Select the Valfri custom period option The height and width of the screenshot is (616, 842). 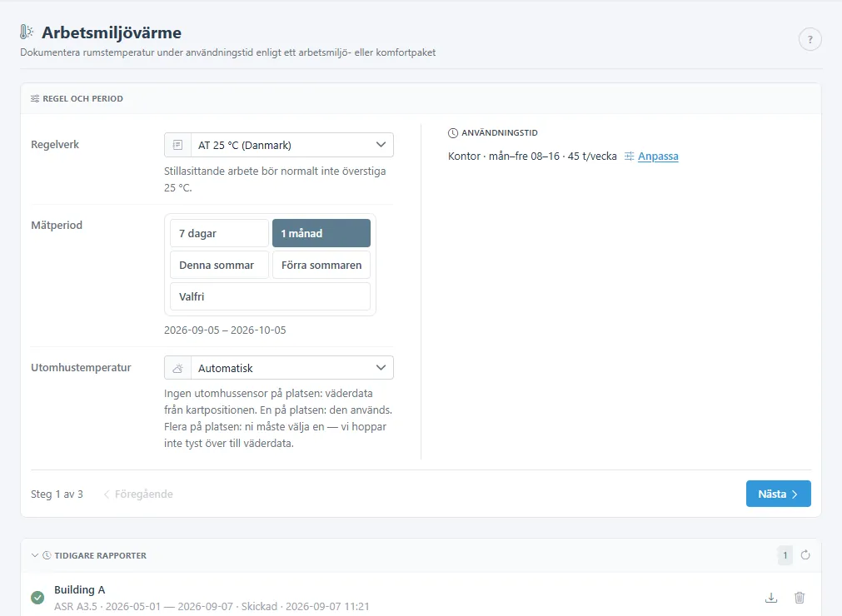[x=270, y=296]
